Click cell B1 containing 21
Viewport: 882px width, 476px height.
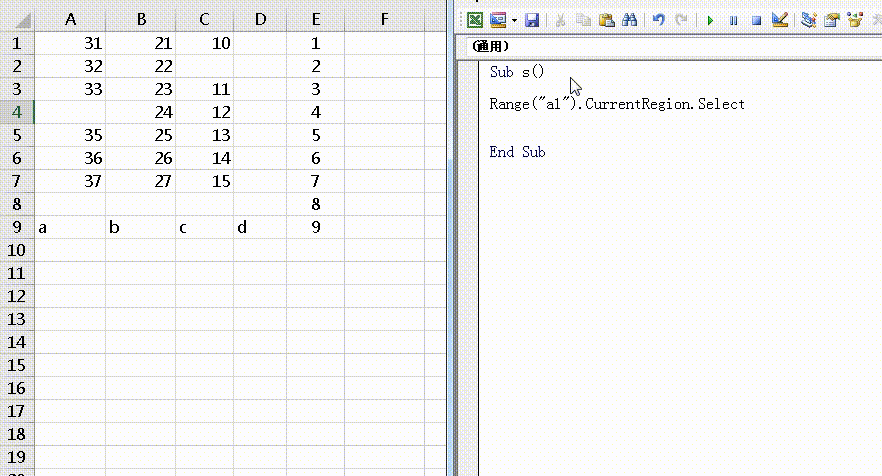[x=141, y=43]
